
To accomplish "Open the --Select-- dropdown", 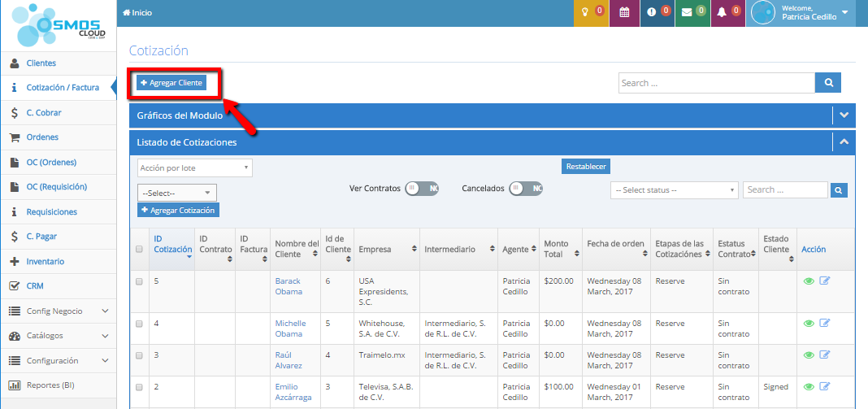I will (176, 193).
